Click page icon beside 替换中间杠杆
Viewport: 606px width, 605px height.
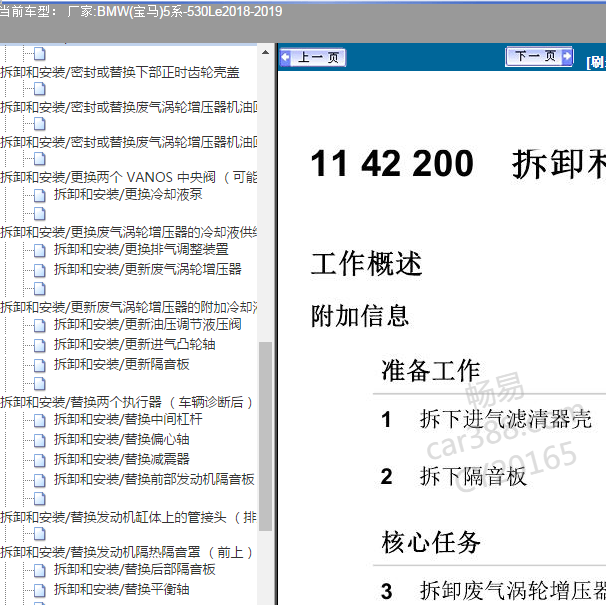click(x=39, y=420)
